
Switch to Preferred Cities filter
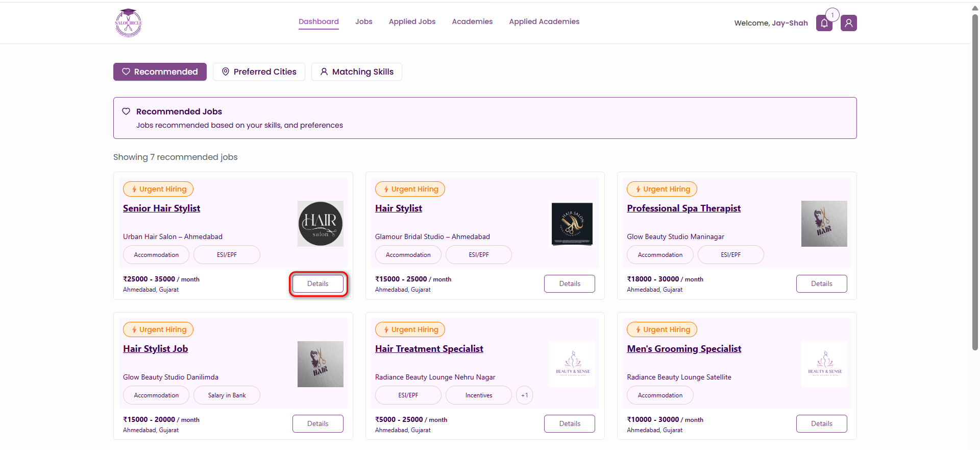pos(259,72)
